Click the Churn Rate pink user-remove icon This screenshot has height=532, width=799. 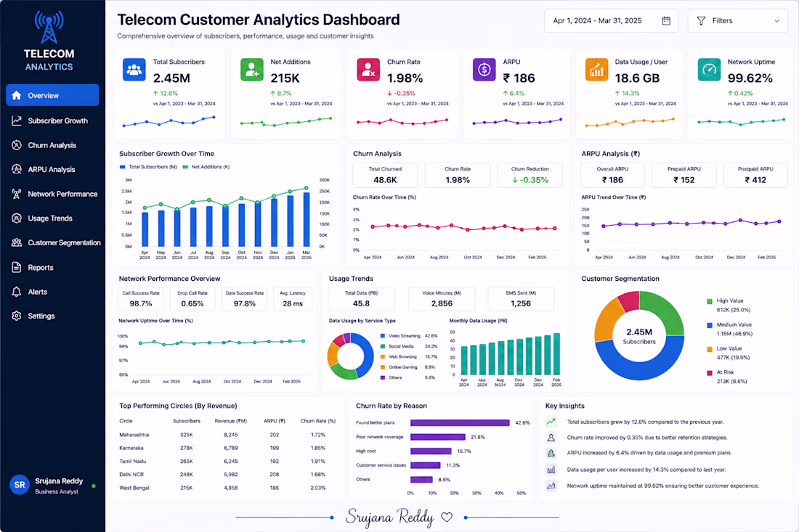click(x=368, y=70)
